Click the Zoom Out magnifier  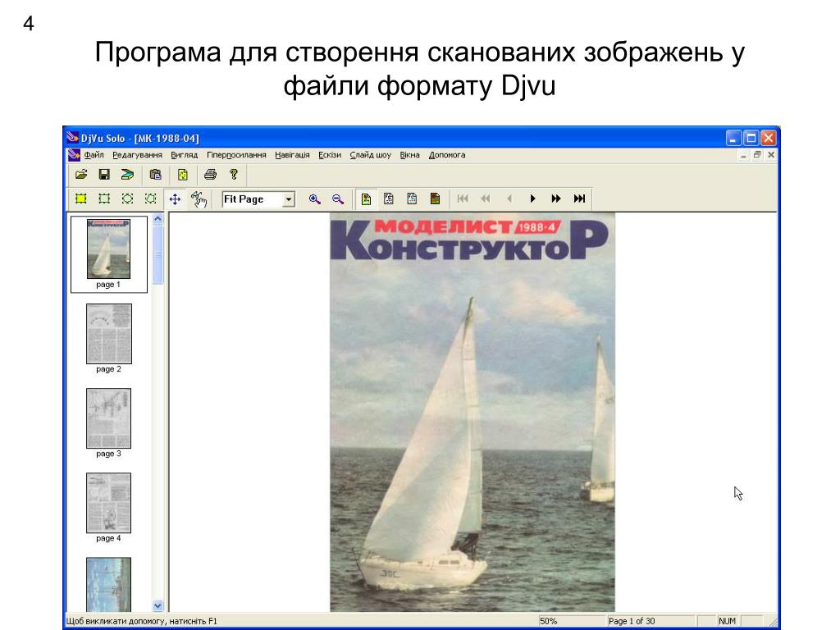(x=337, y=199)
